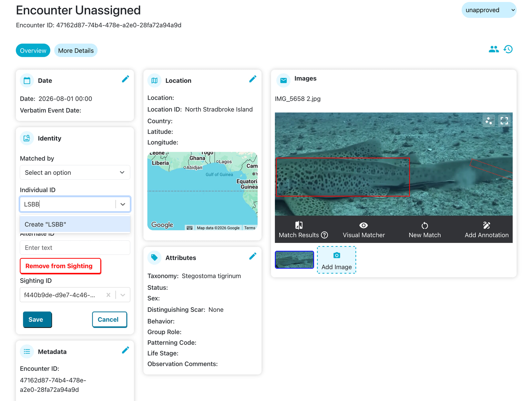The image size is (532, 401).
Task: Click the IMG_5658 2.jpg filename
Action: 298,99
